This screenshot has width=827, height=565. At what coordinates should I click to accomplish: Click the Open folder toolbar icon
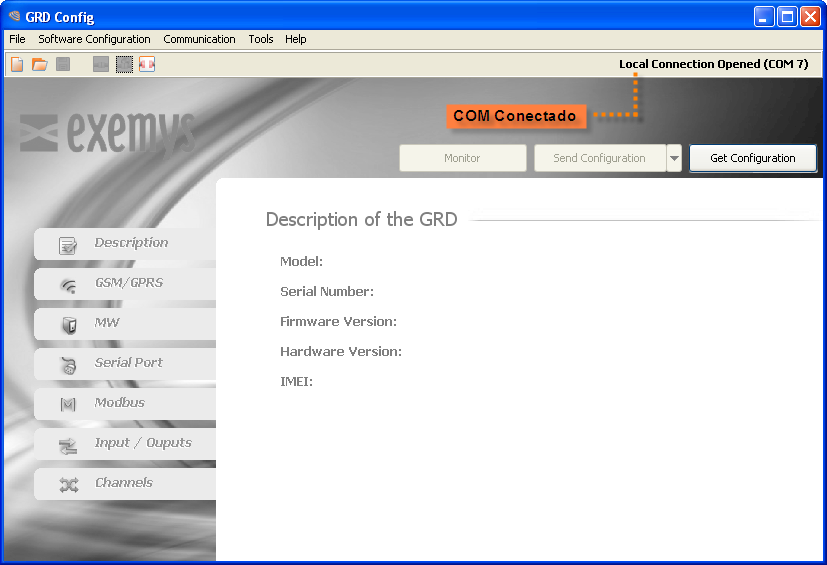point(40,64)
